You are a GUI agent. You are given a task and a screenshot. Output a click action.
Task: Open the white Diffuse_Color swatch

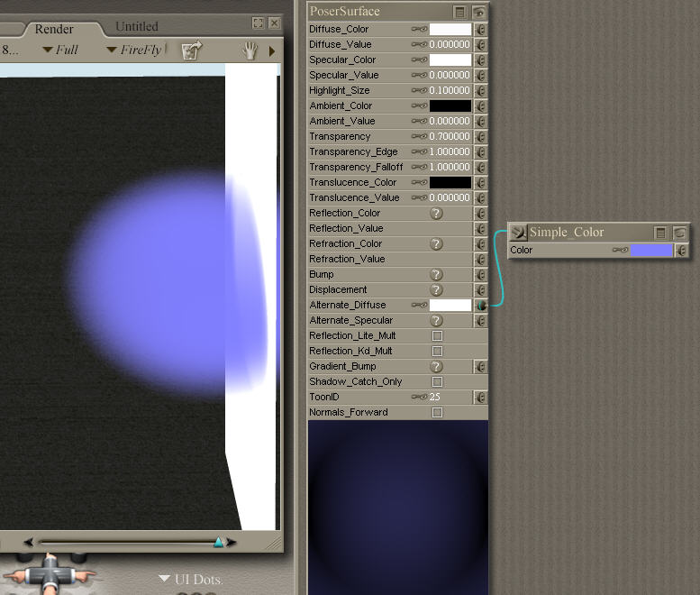450,30
